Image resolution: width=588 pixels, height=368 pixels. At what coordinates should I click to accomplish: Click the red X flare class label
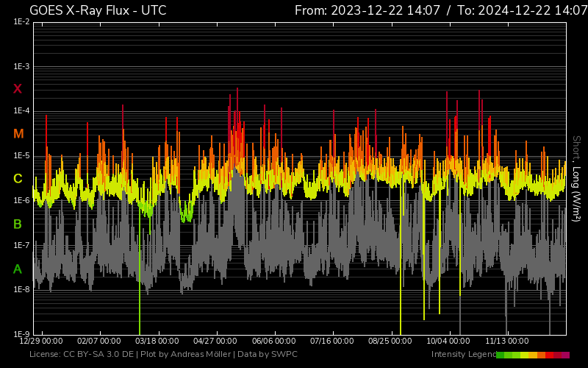pyautogui.click(x=18, y=89)
